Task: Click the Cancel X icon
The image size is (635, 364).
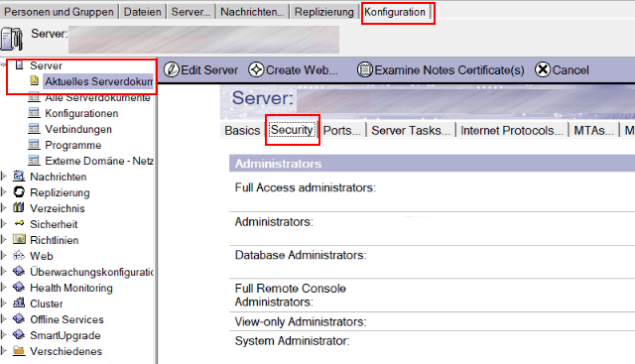Action: tap(543, 69)
